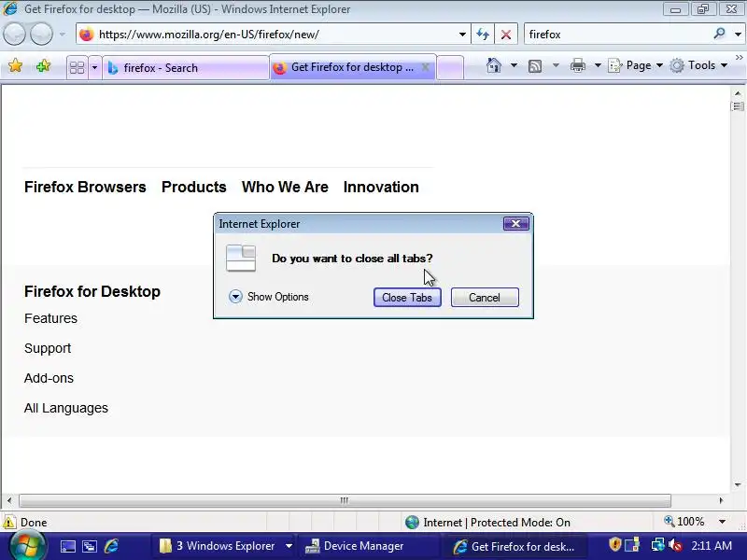Click the Support link
The height and width of the screenshot is (560, 747).
[48, 348]
